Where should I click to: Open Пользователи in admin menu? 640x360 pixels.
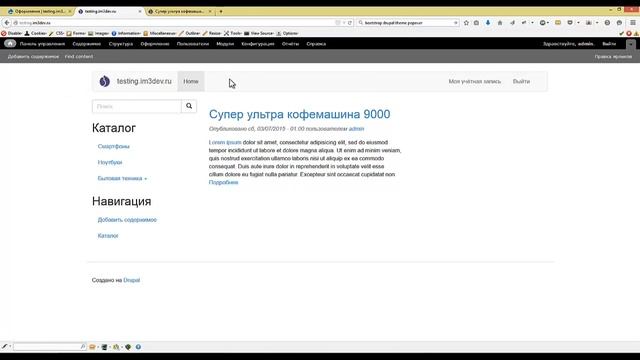point(193,44)
